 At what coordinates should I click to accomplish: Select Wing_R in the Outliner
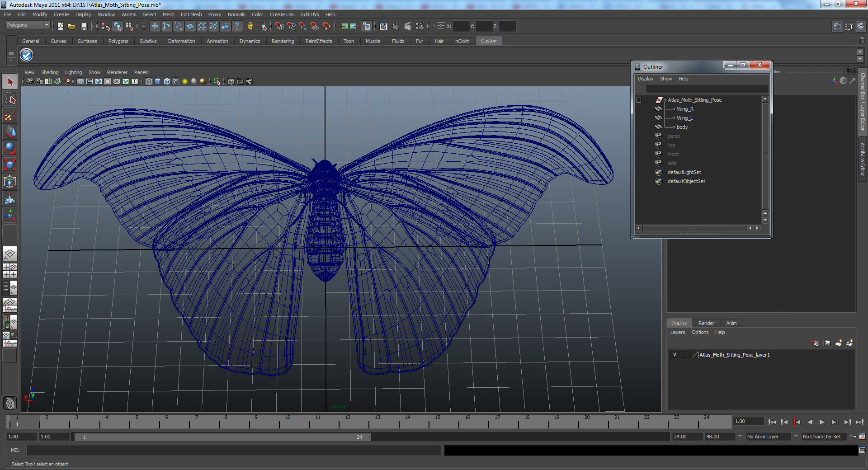tap(685, 109)
